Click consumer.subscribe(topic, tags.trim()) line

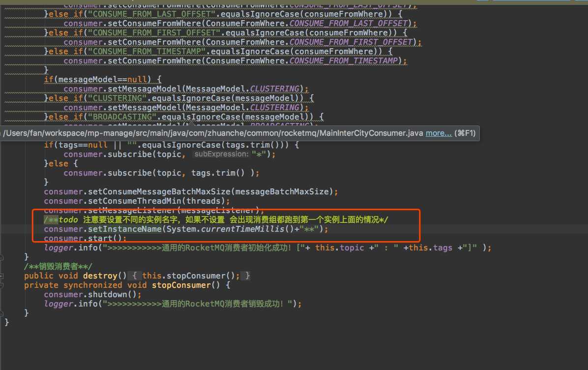[x=161, y=173]
